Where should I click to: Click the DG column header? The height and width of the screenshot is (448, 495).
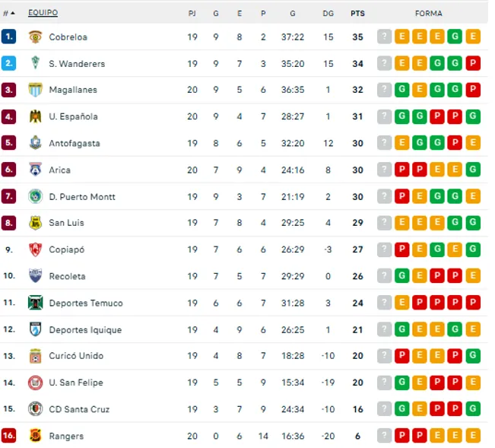tap(328, 14)
